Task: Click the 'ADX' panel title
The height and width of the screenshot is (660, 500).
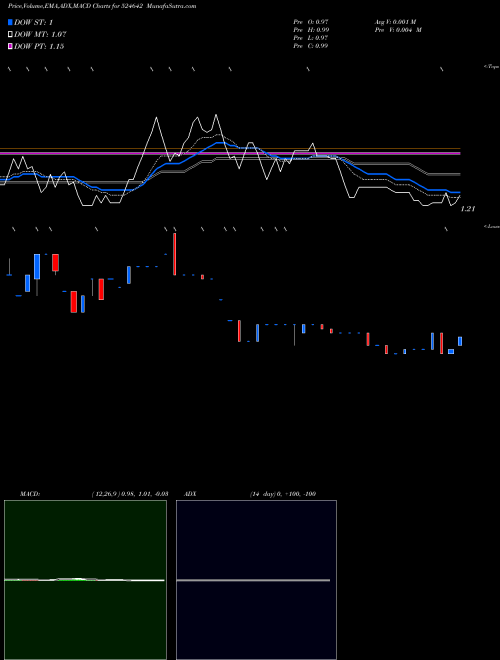Action: click(190, 494)
